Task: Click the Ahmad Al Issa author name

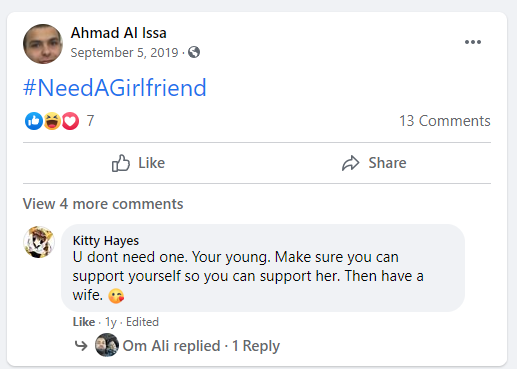Action: (x=119, y=33)
